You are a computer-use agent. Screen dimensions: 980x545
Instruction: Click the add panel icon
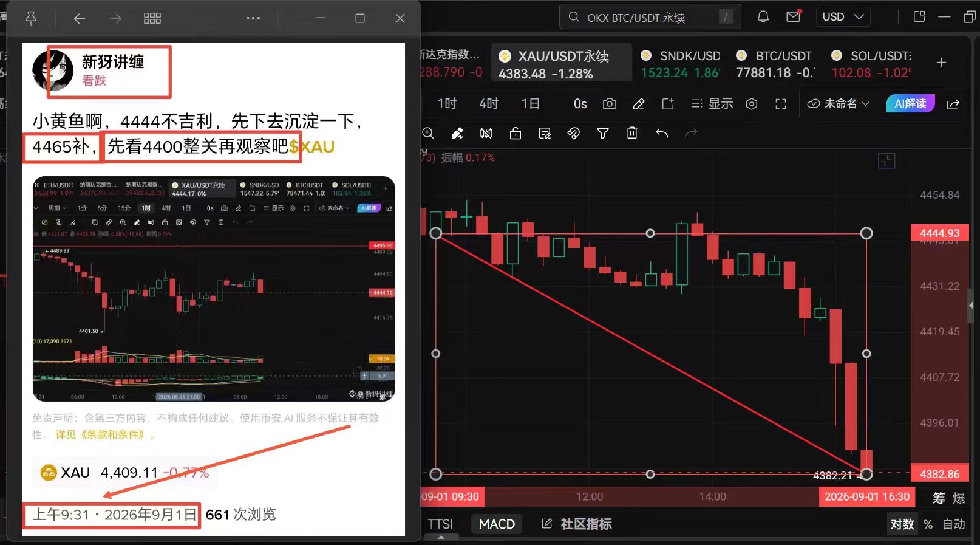(x=668, y=104)
